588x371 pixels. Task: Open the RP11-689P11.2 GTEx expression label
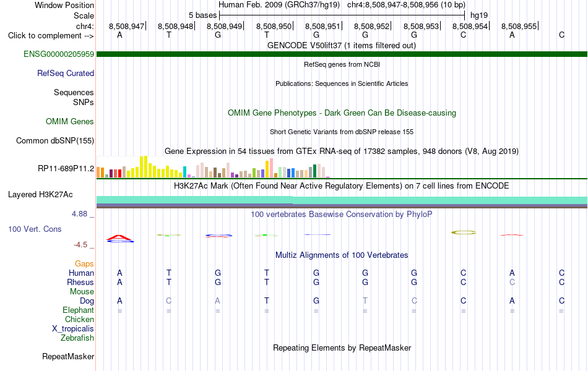[66, 169]
